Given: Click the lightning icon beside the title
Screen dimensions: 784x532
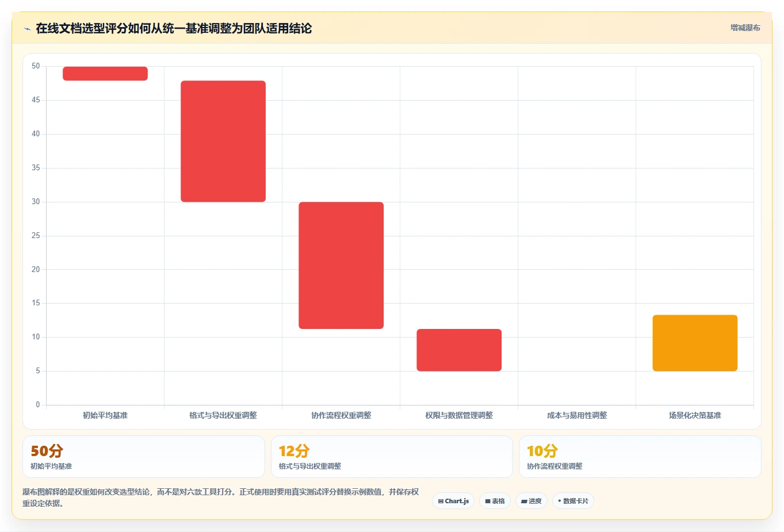Looking at the screenshot, I should click(27, 29).
